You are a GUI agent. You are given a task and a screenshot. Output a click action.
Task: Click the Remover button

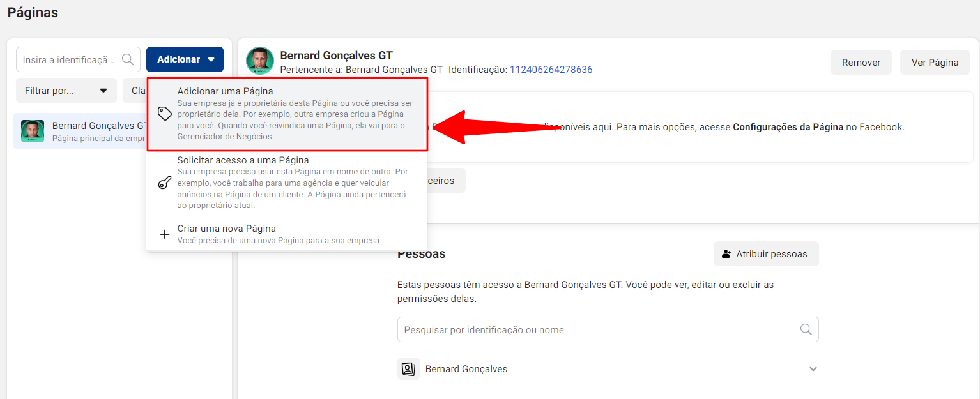click(x=861, y=63)
